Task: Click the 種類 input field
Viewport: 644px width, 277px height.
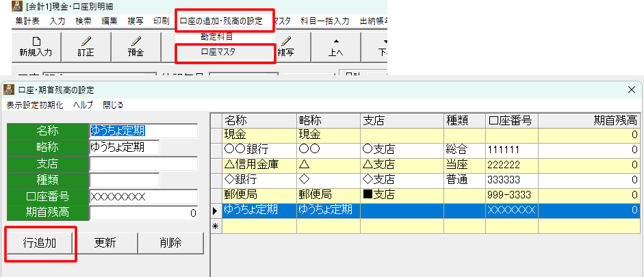Action: coord(125,180)
